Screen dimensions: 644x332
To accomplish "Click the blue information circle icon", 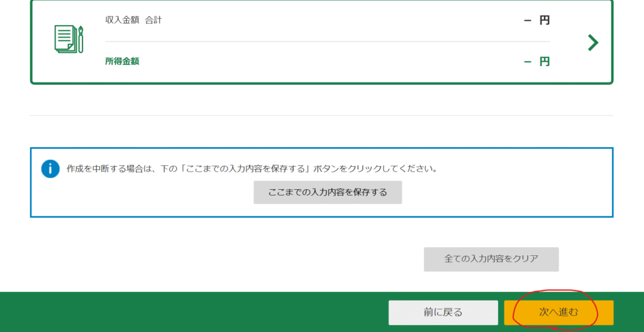I will point(50,169).
